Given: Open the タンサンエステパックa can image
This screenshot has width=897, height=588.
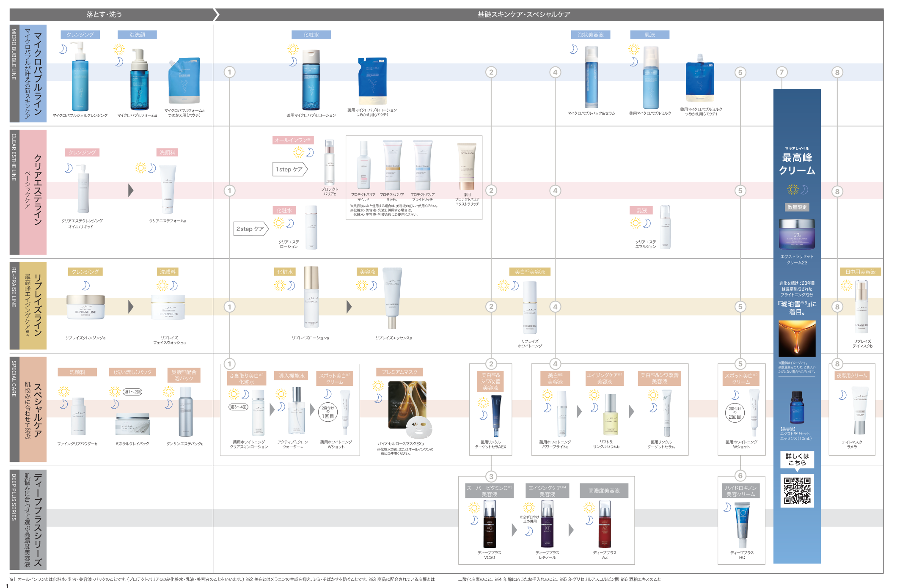Looking at the screenshot, I should coord(185,412).
